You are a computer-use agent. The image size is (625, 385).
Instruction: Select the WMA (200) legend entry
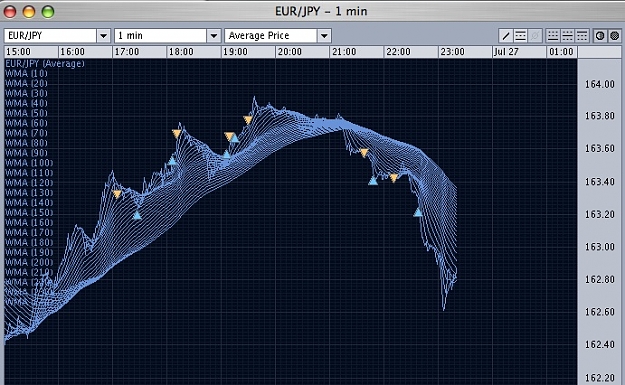click(29, 263)
